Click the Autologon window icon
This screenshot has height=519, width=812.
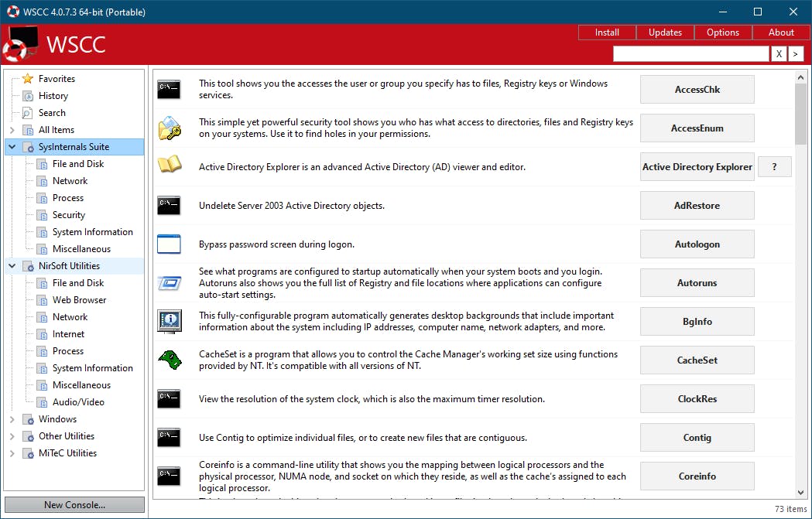pos(169,244)
